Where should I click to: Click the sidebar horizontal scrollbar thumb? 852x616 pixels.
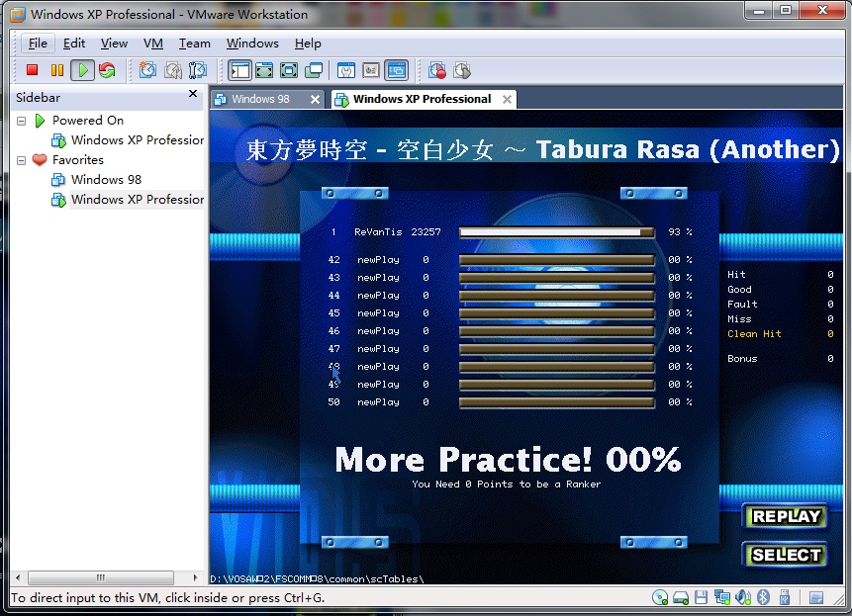tap(101, 577)
